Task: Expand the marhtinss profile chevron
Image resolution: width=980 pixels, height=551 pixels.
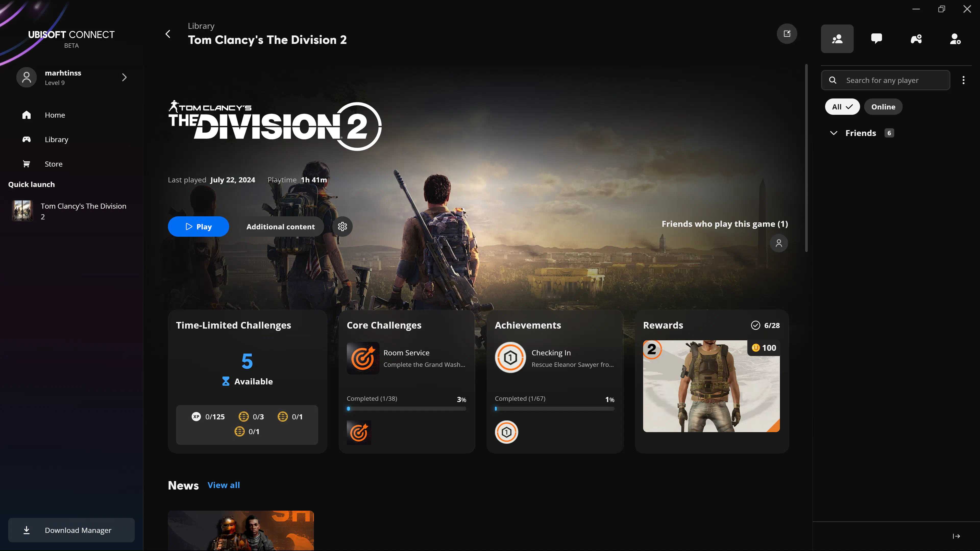Action: tap(124, 77)
